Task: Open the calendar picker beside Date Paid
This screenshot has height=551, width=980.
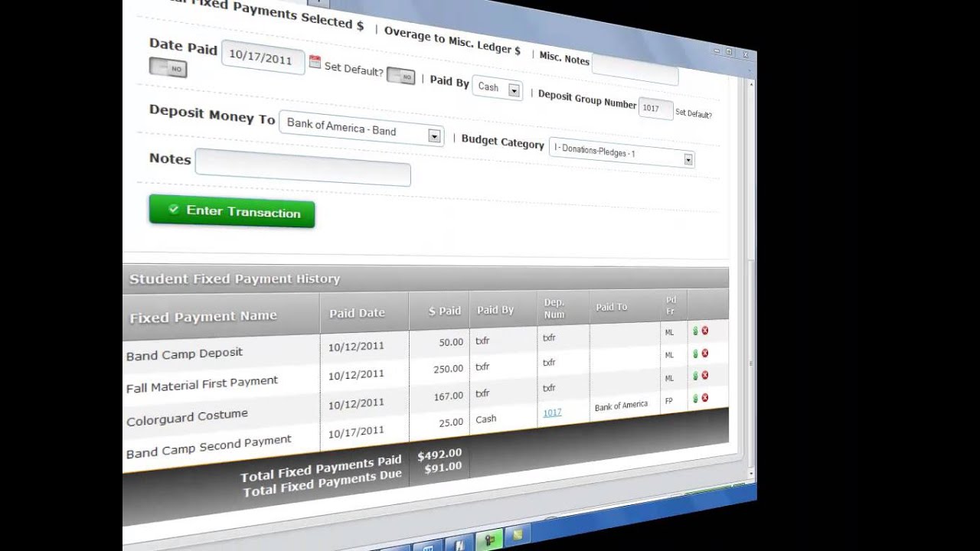Action: point(315,62)
